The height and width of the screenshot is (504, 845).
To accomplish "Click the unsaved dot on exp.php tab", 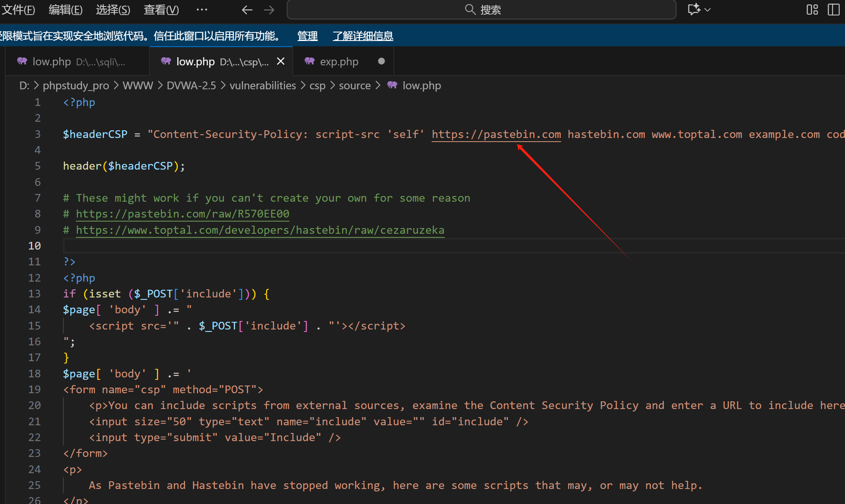I will click(x=381, y=61).
